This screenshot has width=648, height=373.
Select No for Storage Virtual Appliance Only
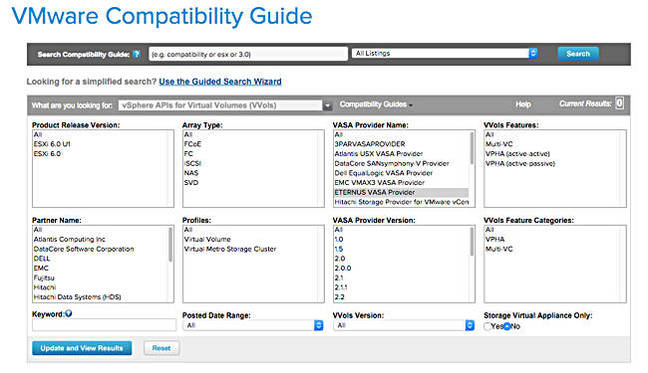507,326
